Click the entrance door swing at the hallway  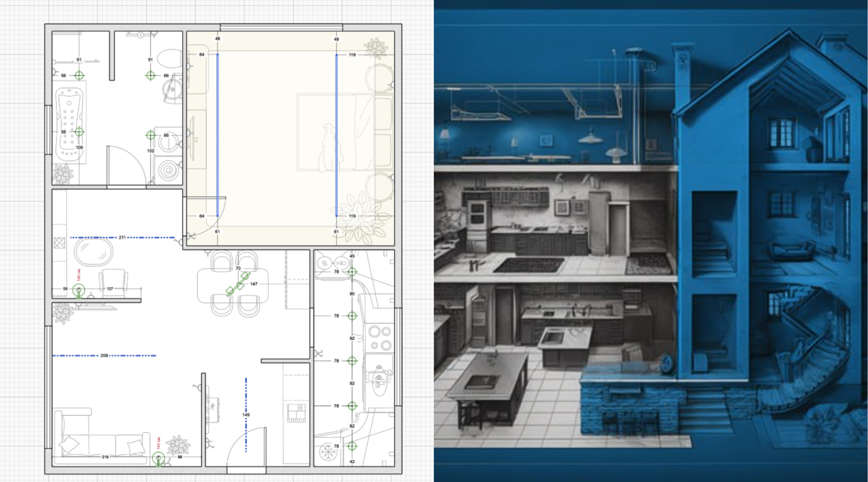click(246, 446)
